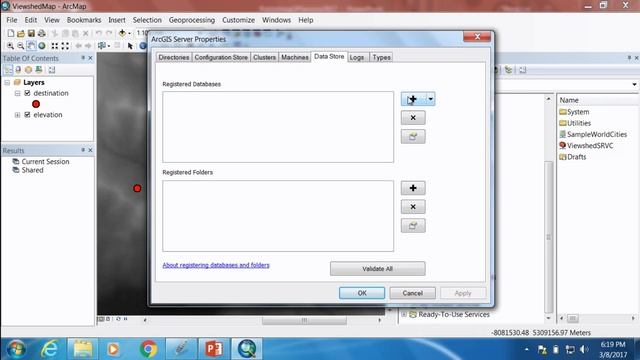Open Internet Explorer from the taskbar
Screen dimensions: 640x360
(49, 349)
